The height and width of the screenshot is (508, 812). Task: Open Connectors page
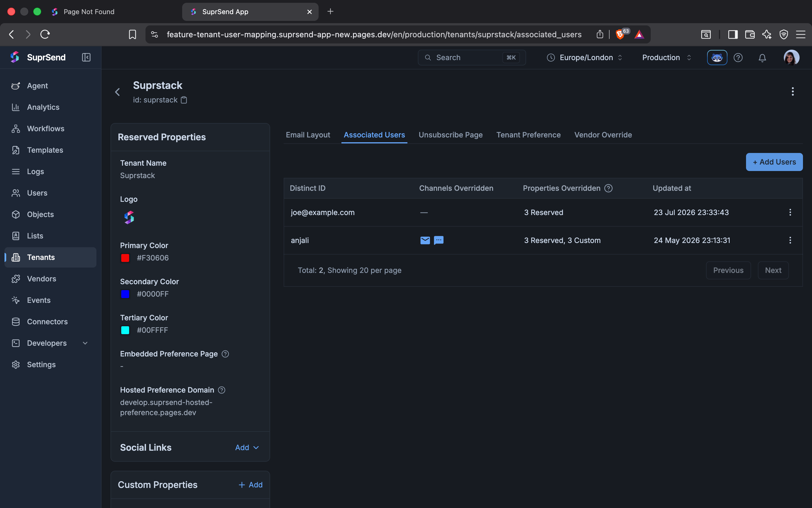50,322
